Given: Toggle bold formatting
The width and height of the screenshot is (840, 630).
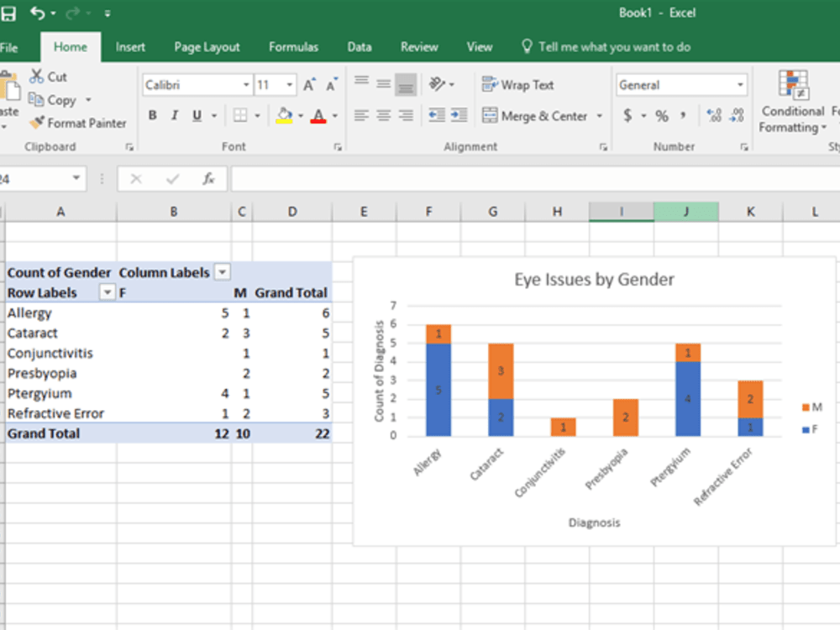Looking at the screenshot, I should pos(152,115).
